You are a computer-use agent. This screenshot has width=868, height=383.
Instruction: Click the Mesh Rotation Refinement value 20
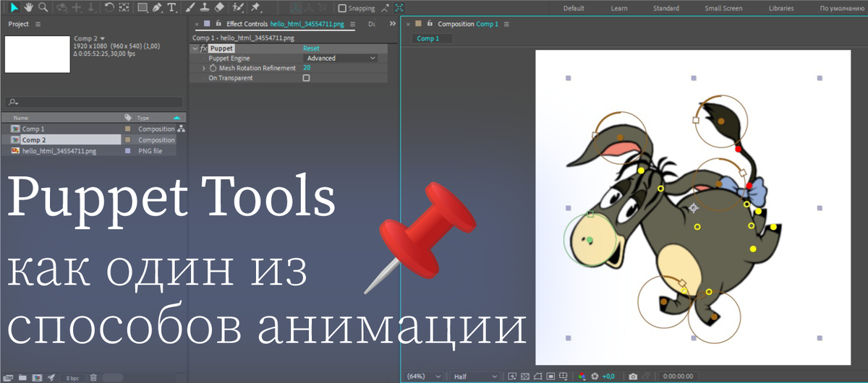click(x=307, y=68)
